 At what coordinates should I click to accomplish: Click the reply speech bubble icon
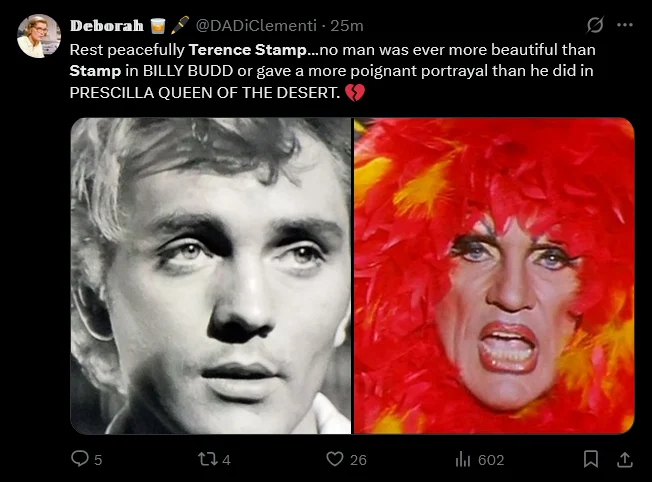click(x=80, y=459)
